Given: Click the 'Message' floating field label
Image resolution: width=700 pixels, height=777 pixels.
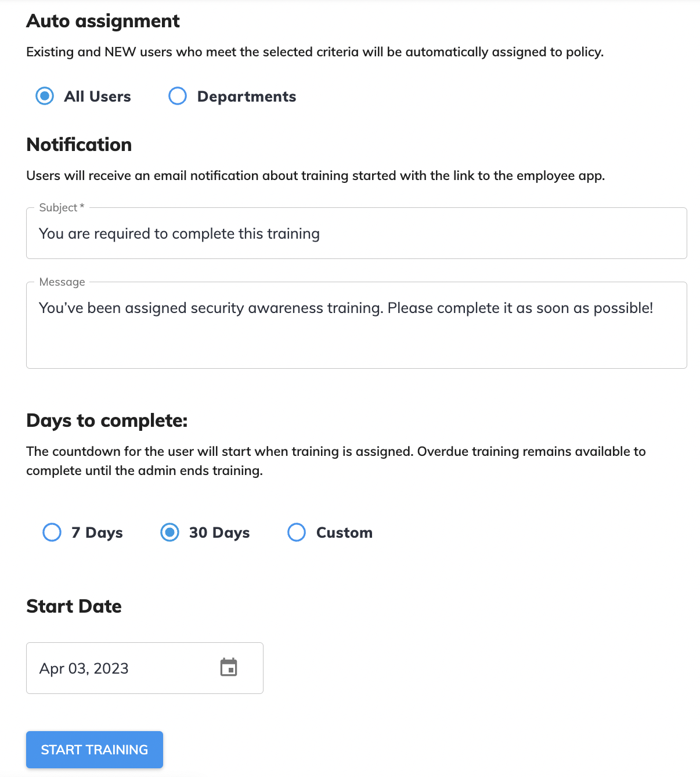Looking at the screenshot, I should point(62,282).
